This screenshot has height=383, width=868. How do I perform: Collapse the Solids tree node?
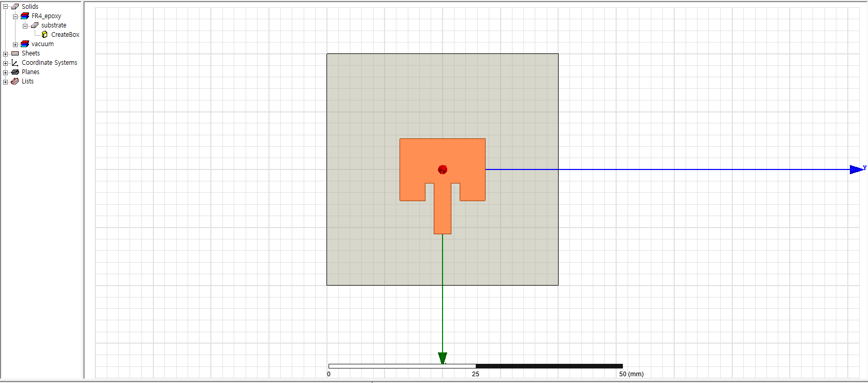coord(6,7)
